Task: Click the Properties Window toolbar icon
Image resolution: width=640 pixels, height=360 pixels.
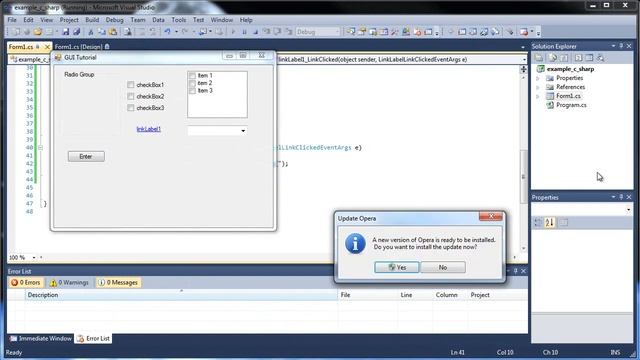Action: [x=362, y=32]
